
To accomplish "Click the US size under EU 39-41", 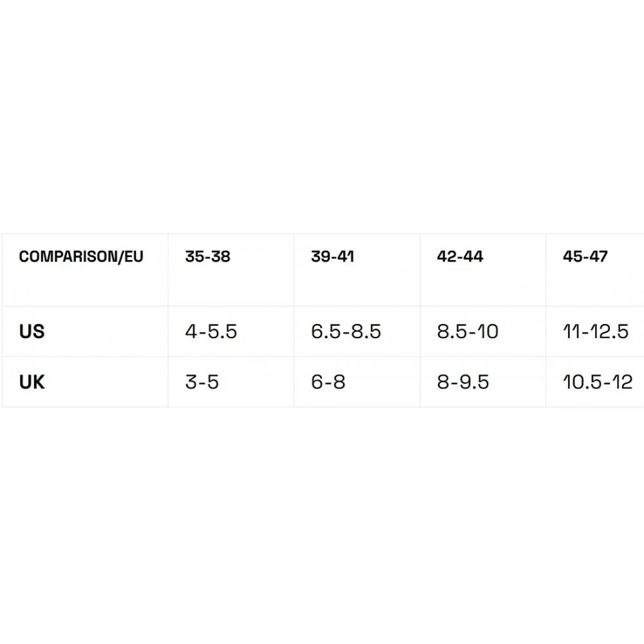I will click(x=346, y=332).
